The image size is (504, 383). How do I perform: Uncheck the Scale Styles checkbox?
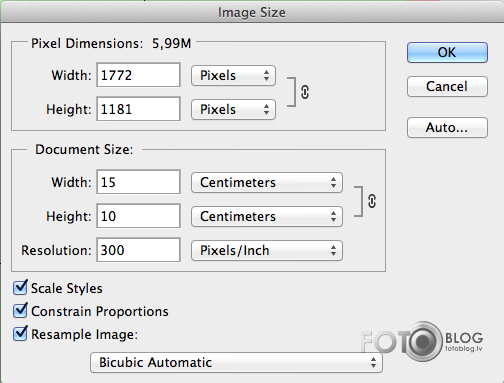click(20, 288)
